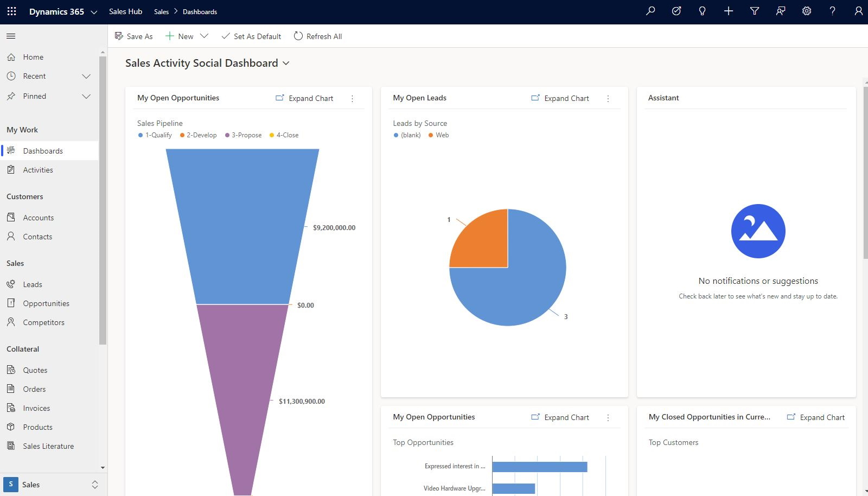Click the quick create plus icon
Image resolution: width=868 pixels, height=496 pixels.
coord(729,11)
